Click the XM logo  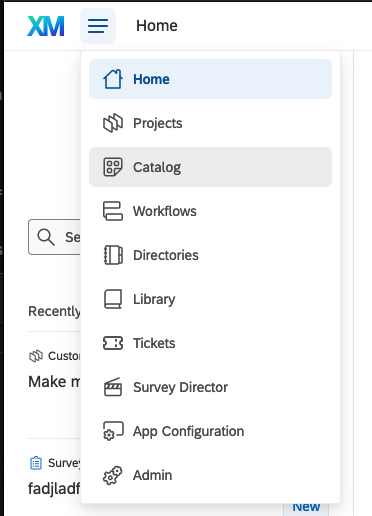tap(46, 26)
